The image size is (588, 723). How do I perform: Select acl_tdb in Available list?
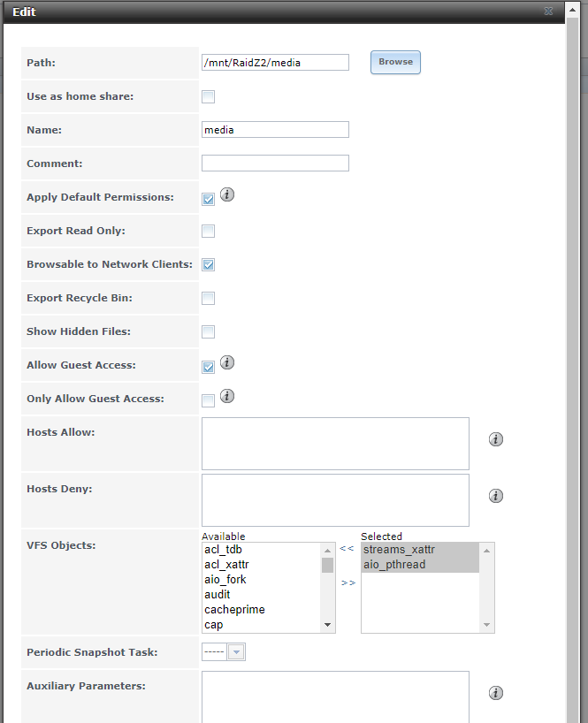pos(262,550)
